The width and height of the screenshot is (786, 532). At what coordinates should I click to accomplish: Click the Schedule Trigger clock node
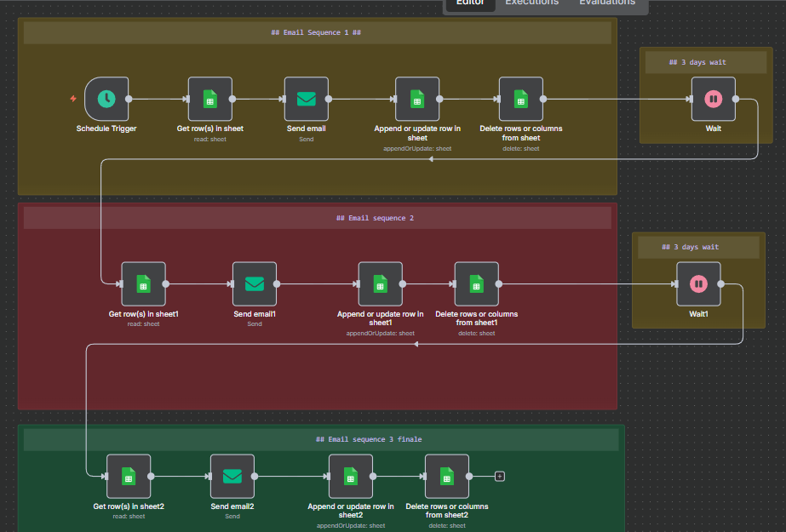[106, 99]
